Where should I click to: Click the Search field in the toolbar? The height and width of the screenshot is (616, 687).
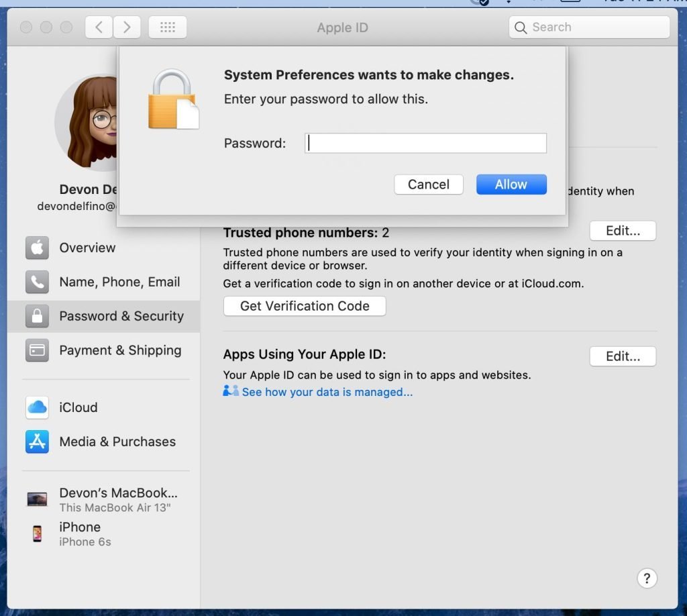pyautogui.click(x=589, y=27)
